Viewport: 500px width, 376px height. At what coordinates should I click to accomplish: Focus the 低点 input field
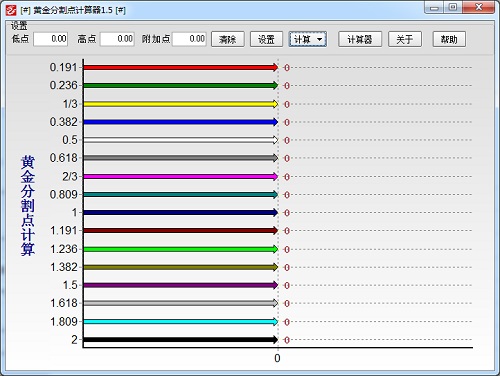coord(51,39)
